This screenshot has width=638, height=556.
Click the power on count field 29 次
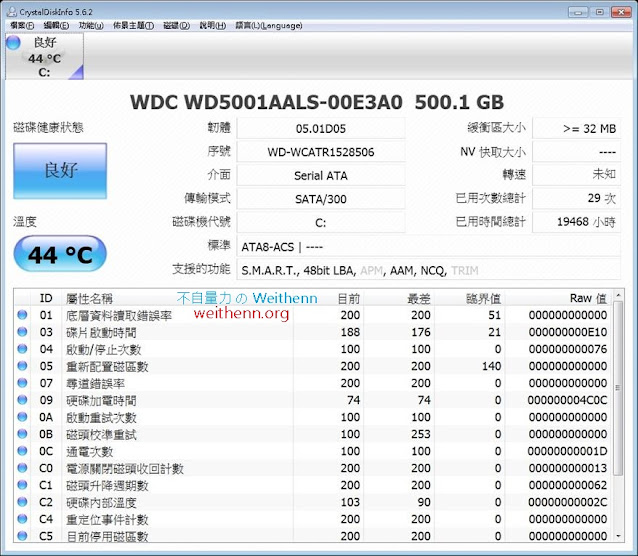point(577,199)
